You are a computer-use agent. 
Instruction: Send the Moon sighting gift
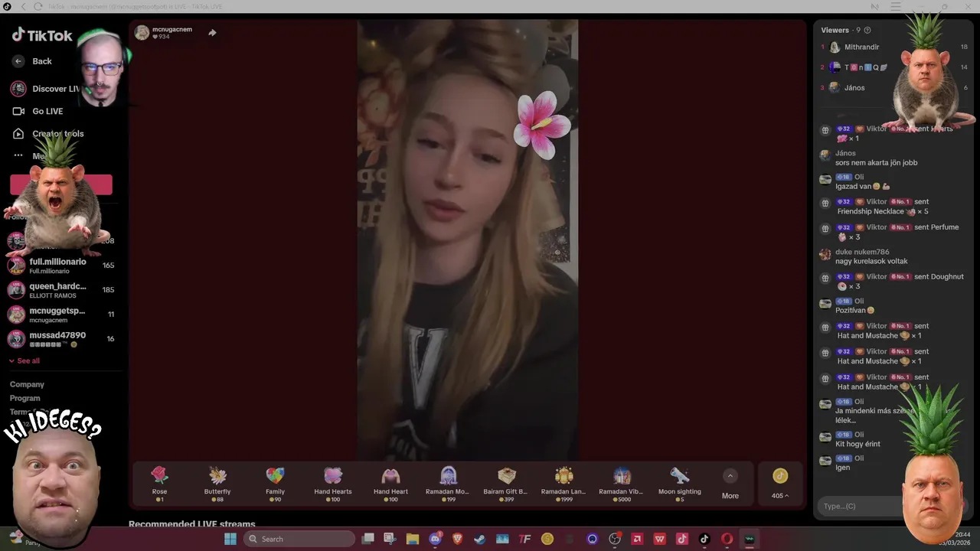pyautogui.click(x=679, y=484)
